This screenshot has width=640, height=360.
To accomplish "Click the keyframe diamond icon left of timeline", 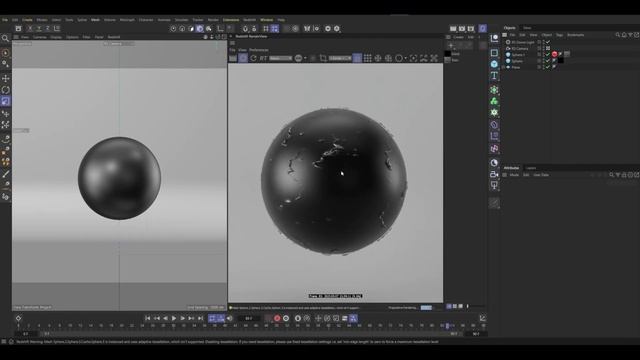I will point(18,318).
